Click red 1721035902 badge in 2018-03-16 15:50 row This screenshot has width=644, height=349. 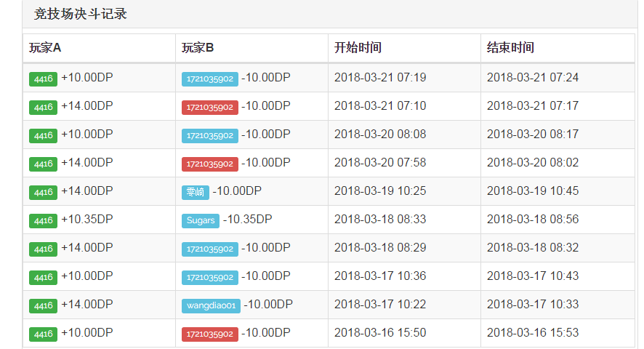click(209, 334)
